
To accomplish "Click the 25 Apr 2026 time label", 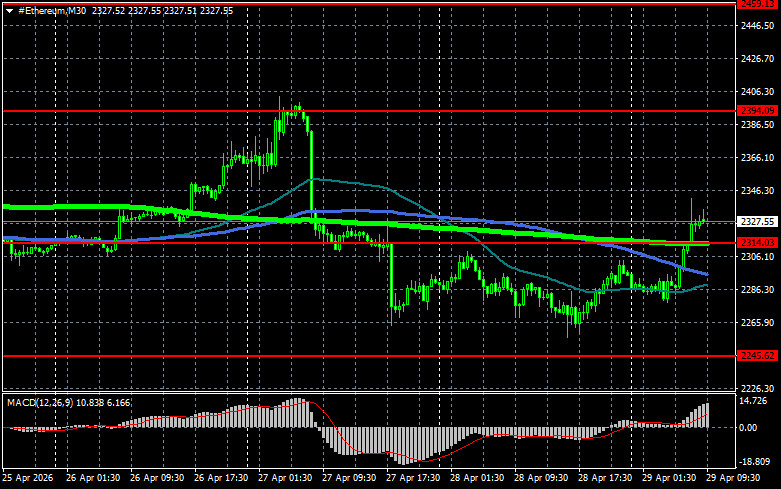I will 28,478.
